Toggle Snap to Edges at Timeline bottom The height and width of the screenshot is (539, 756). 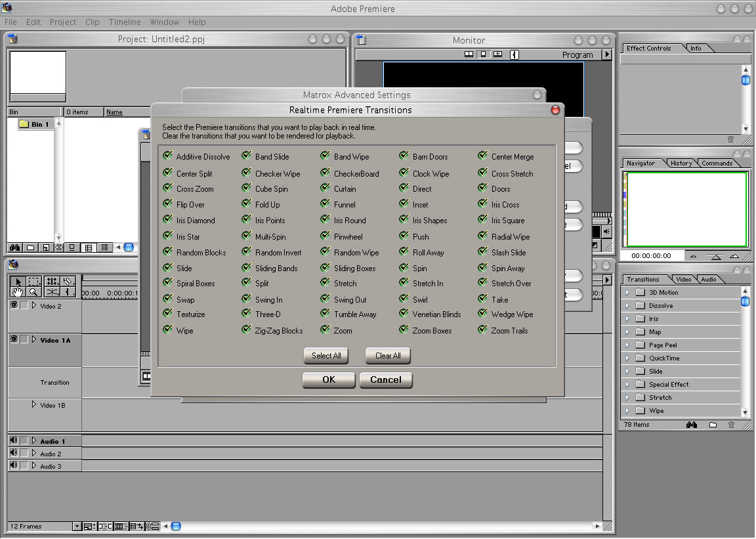105,527
